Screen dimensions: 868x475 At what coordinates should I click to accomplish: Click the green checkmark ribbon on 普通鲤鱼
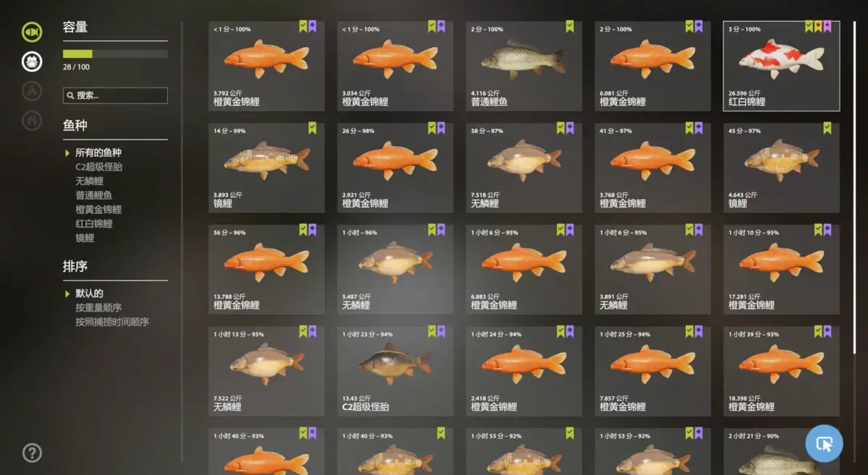pos(569,27)
